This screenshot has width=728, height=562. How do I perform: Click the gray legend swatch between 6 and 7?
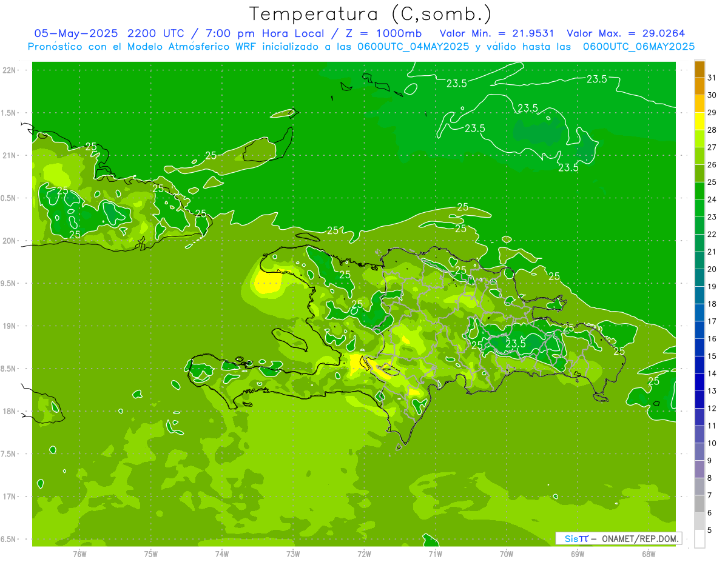[699, 504]
